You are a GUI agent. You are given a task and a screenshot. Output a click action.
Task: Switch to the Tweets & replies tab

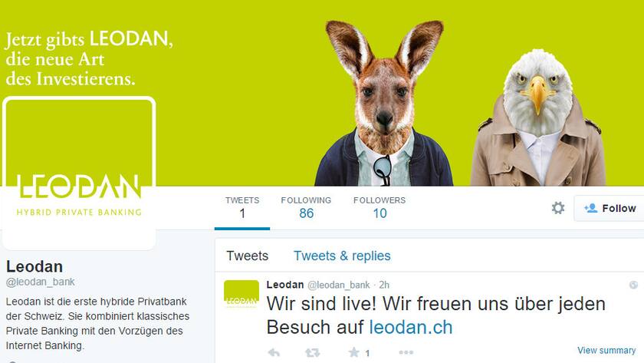pos(342,256)
